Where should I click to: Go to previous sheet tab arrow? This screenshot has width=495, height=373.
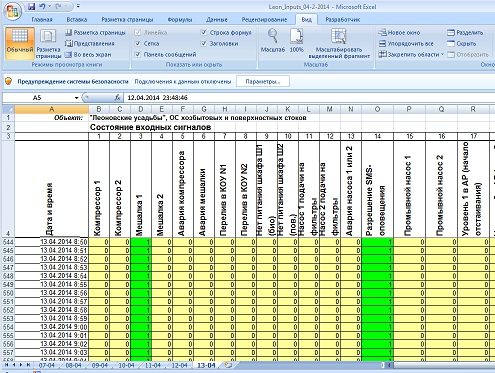pyautogui.click(x=14, y=365)
